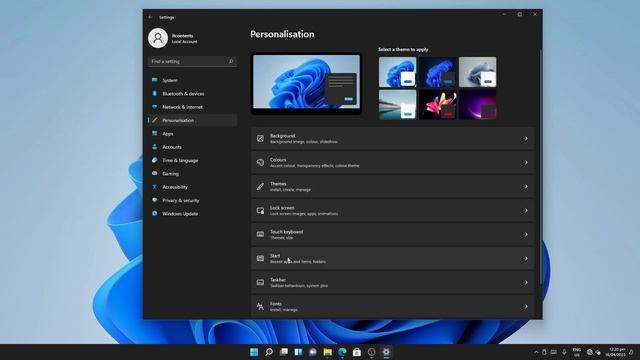
Task: Select the Personalisation sidebar item
Action: pyautogui.click(x=192, y=120)
